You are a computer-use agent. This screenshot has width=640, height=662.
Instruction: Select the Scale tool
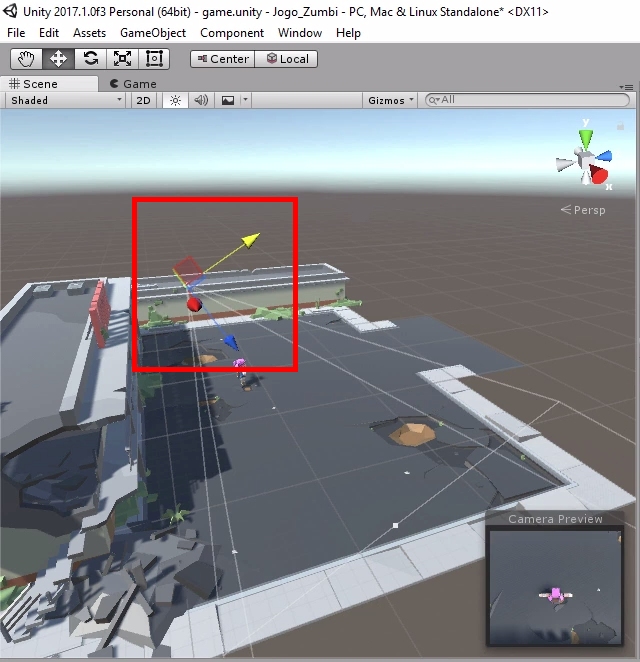pyautogui.click(x=122, y=59)
